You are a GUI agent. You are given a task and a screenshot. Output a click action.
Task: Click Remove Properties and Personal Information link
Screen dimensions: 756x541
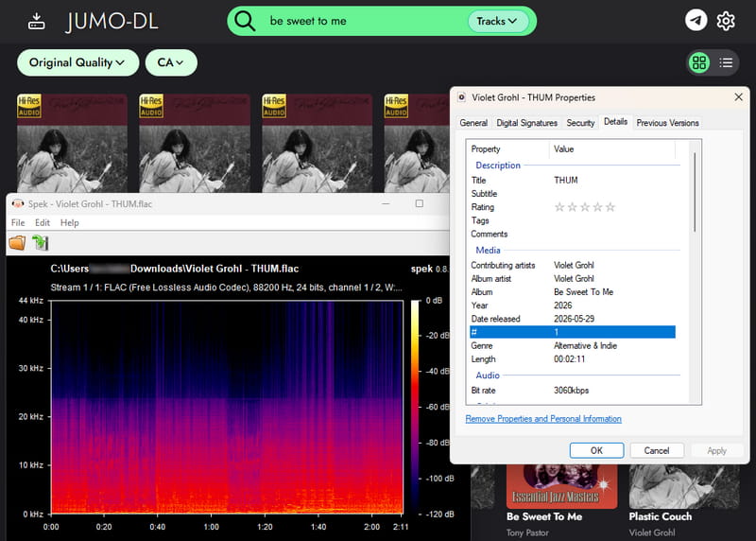pyautogui.click(x=543, y=419)
